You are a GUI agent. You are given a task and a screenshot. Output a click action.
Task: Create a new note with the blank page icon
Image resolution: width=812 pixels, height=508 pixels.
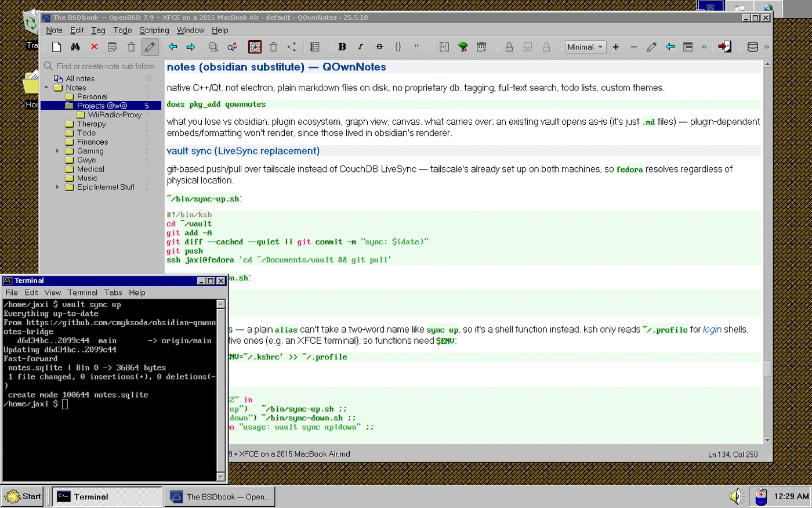56,47
